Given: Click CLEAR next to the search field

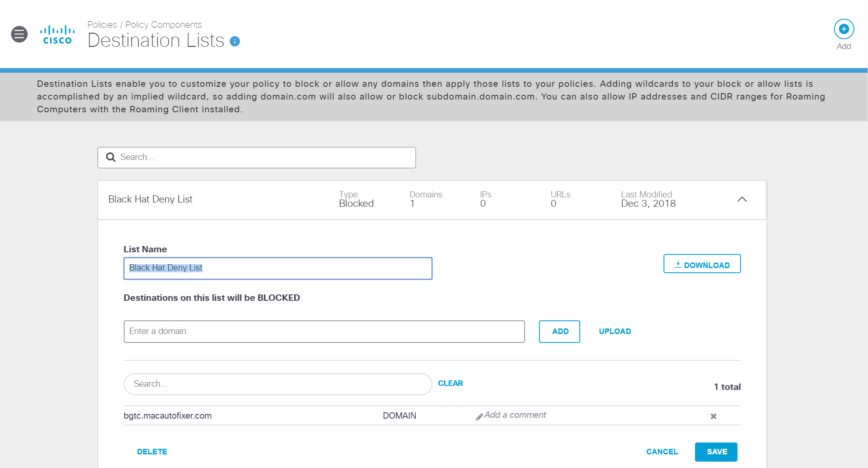Looking at the screenshot, I should [450, 383].
